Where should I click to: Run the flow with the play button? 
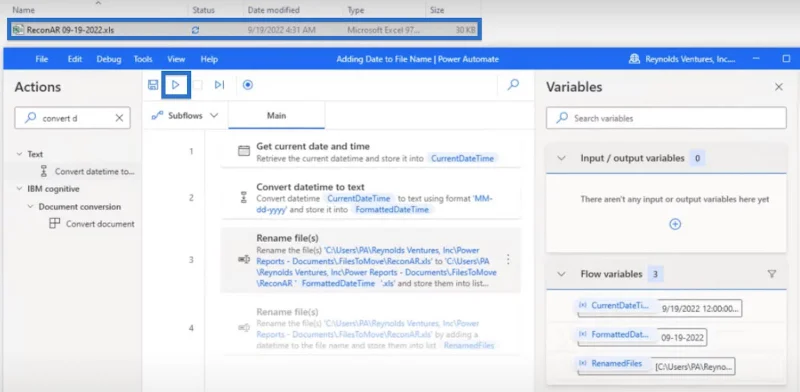(x=176, y=85)
